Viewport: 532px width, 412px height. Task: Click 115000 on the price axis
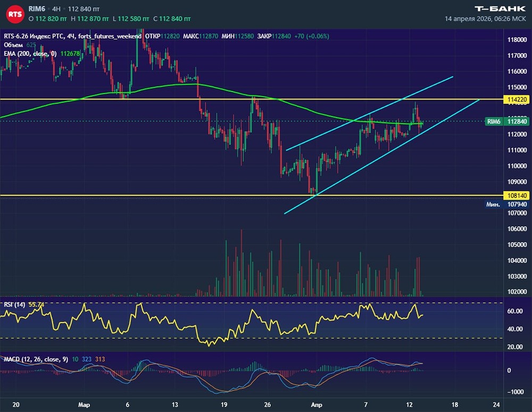[517, 87]
